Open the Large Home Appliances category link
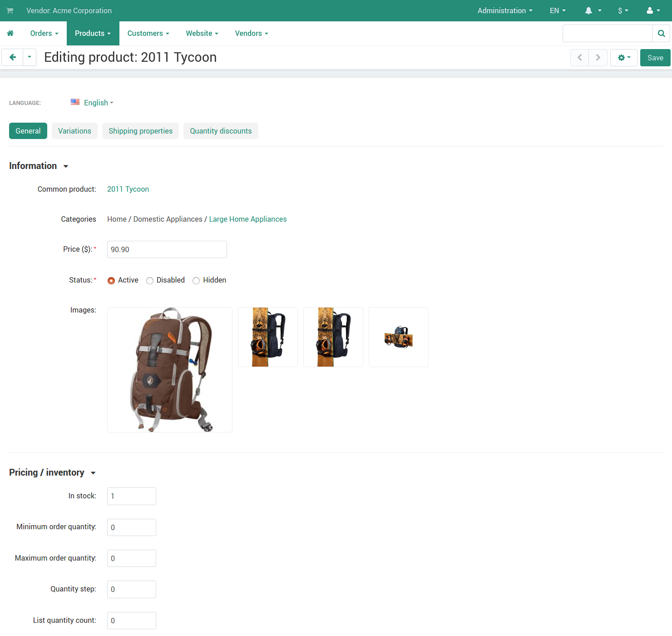Viewport: 672px width, 636px height. pyautogui.click(x=248, y=219)
